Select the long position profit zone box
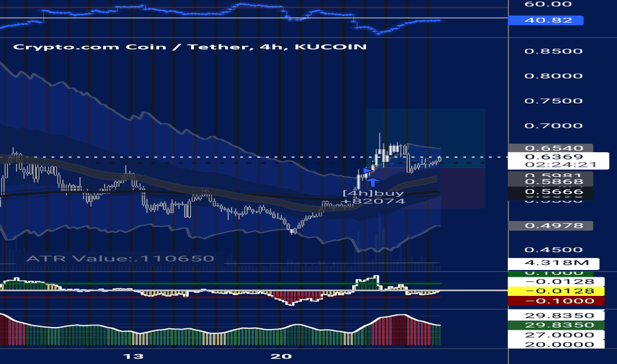 click(x=426, y=138)
